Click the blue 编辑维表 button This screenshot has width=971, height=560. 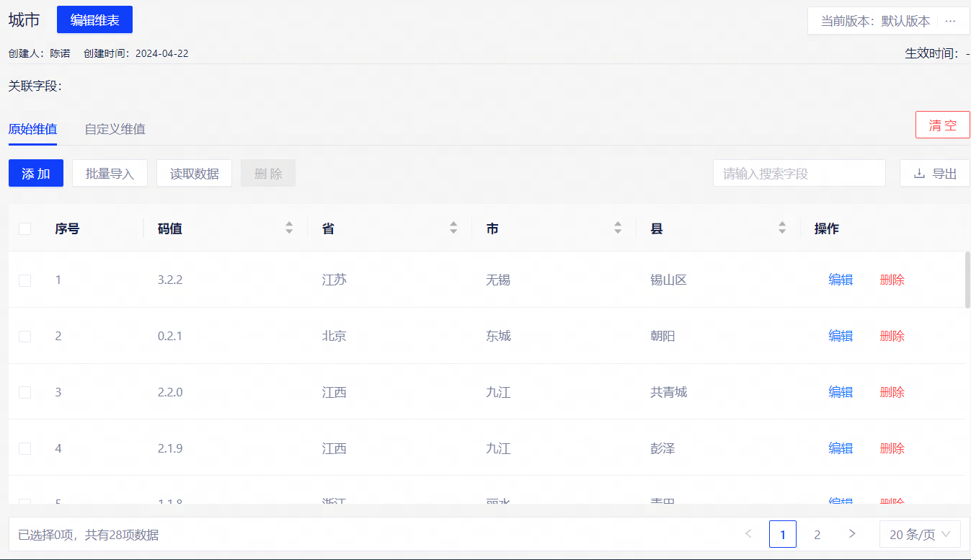tap(94, 20)
